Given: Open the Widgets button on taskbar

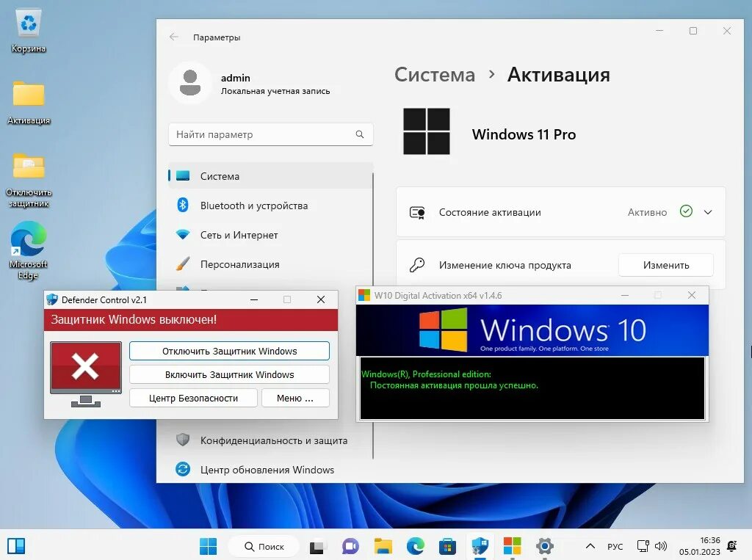Looking at the screenshot, I should (x=16, y=545).
